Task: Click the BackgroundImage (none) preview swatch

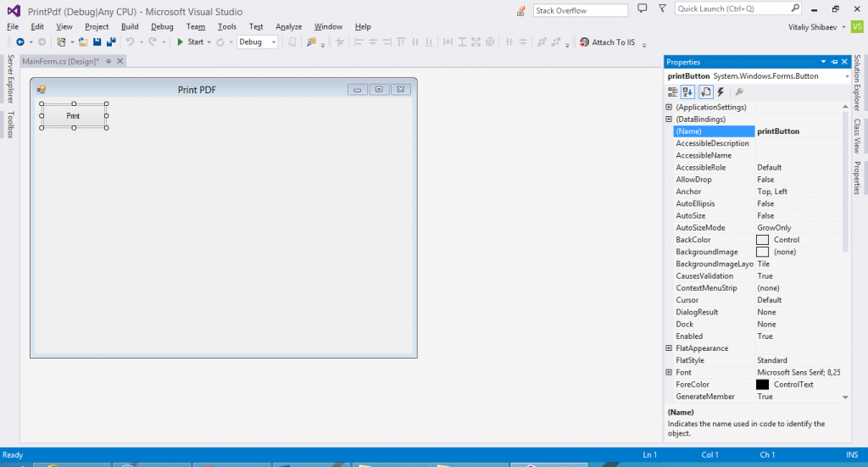Action: [x=762, y=252]
